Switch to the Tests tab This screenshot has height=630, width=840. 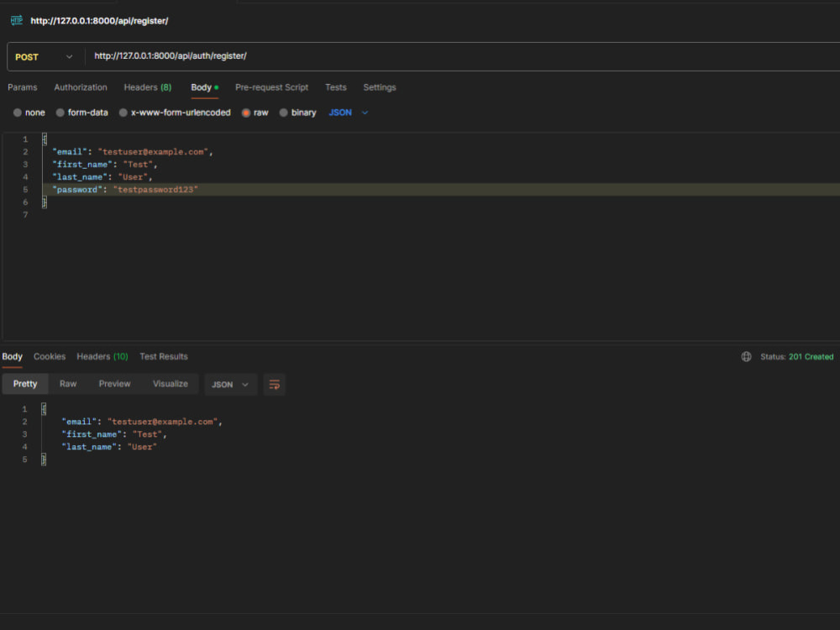[x=336, y=87]
